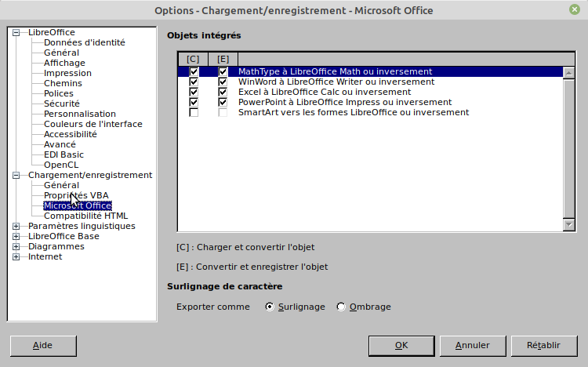588x367 pixels.
Task: Toggle [E] checkbox for Excel to Calc
Action: point(223,92)
